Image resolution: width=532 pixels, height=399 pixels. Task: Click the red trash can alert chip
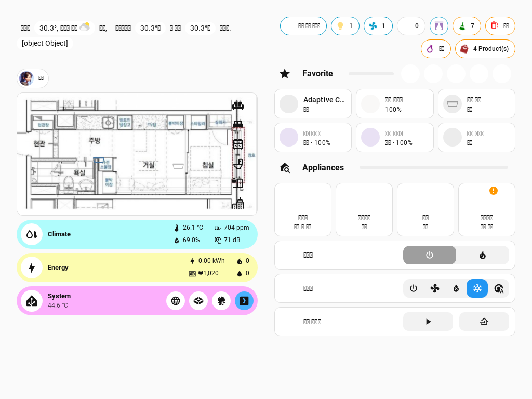500,26
